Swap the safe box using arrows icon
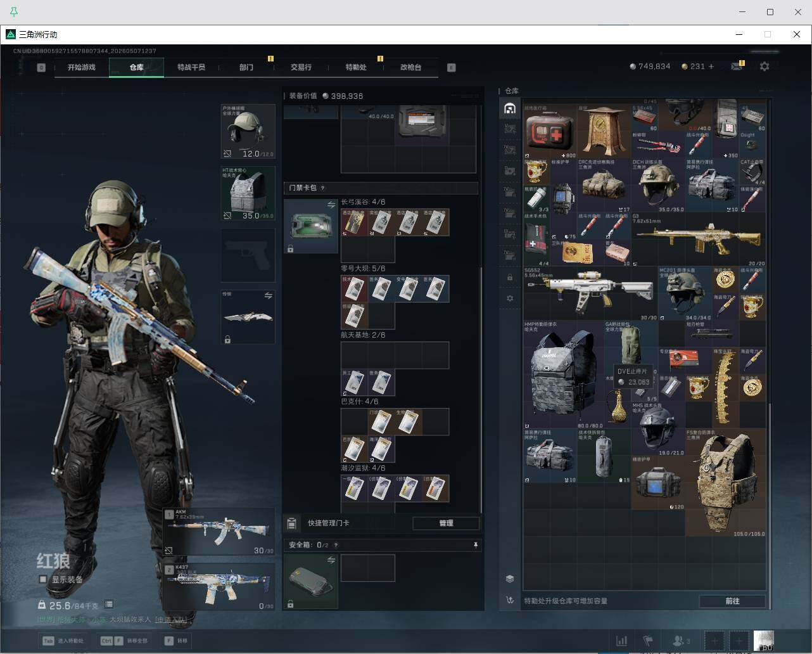 tap(331, 560)
